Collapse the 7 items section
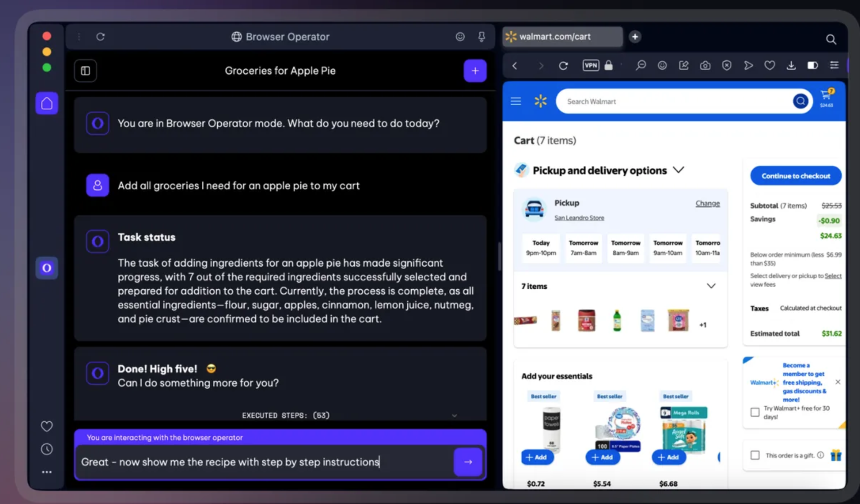 coord(711,286)
